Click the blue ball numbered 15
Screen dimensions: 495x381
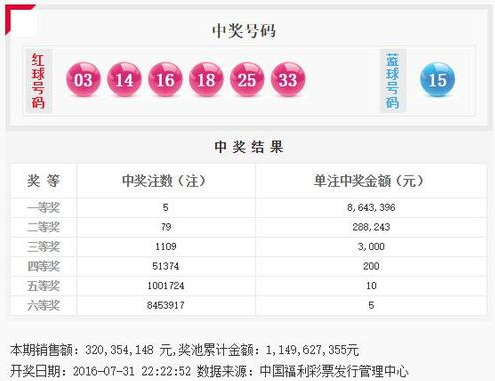tap(437, 79)
